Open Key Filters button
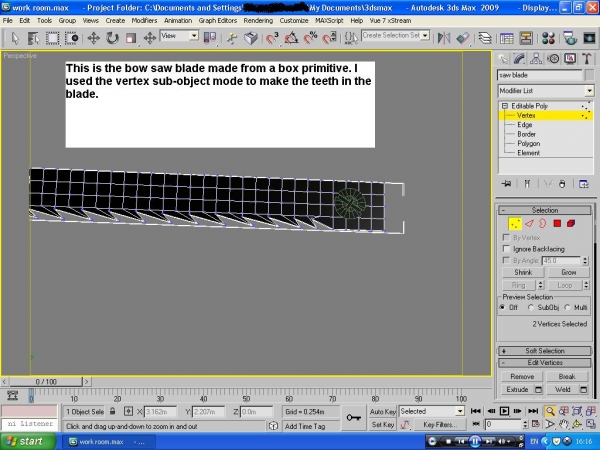 439,425
